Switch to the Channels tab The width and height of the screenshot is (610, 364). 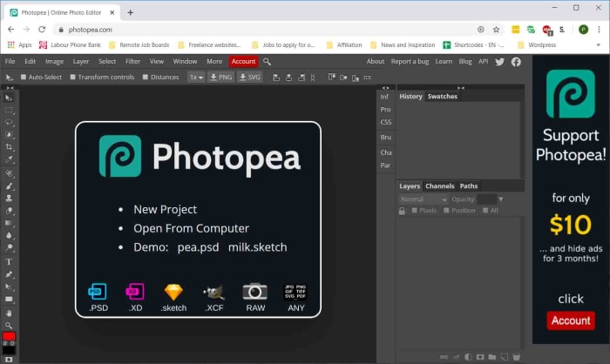pyautogui.click(x=439, y=186)
